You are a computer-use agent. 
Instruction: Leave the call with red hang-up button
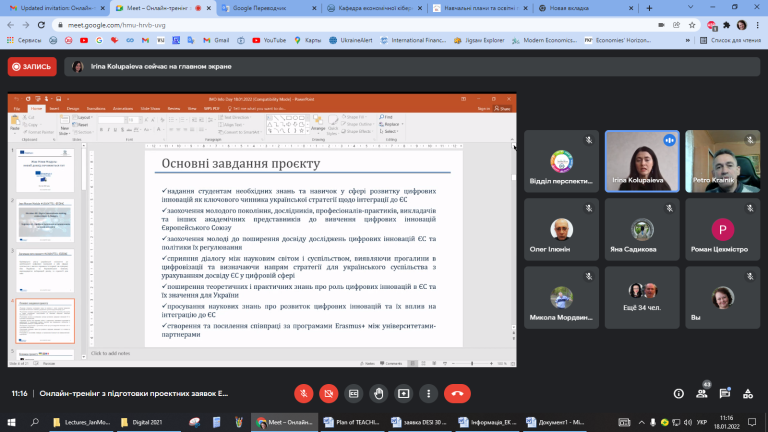[457, 393]
